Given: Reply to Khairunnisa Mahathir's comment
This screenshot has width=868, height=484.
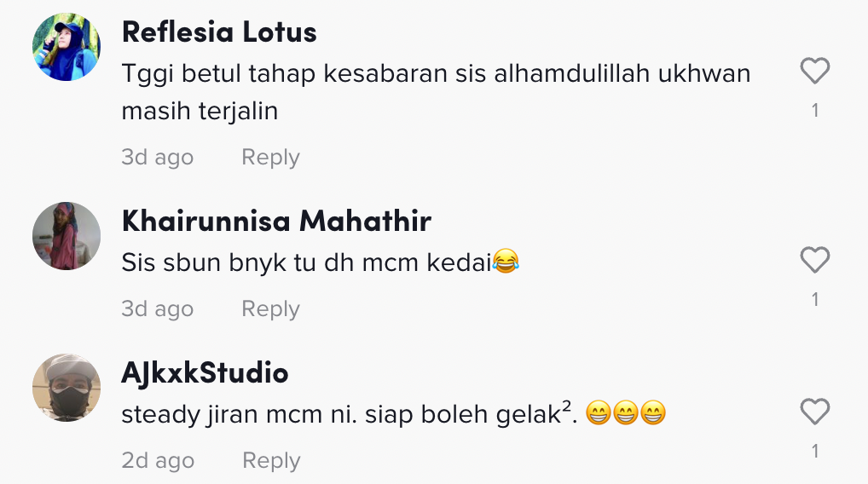Looking at the screenshot, I should coord(270,308).
